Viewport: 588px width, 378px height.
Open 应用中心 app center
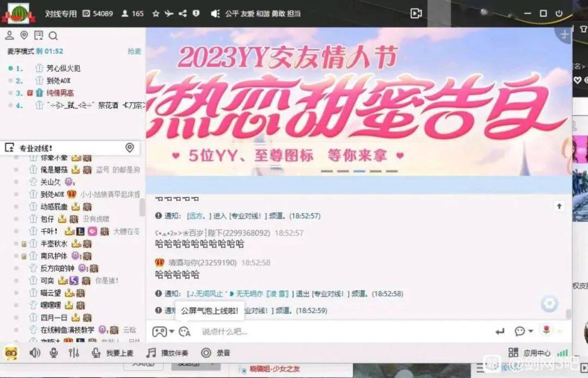pyautogui.click(x=530, y=353)
